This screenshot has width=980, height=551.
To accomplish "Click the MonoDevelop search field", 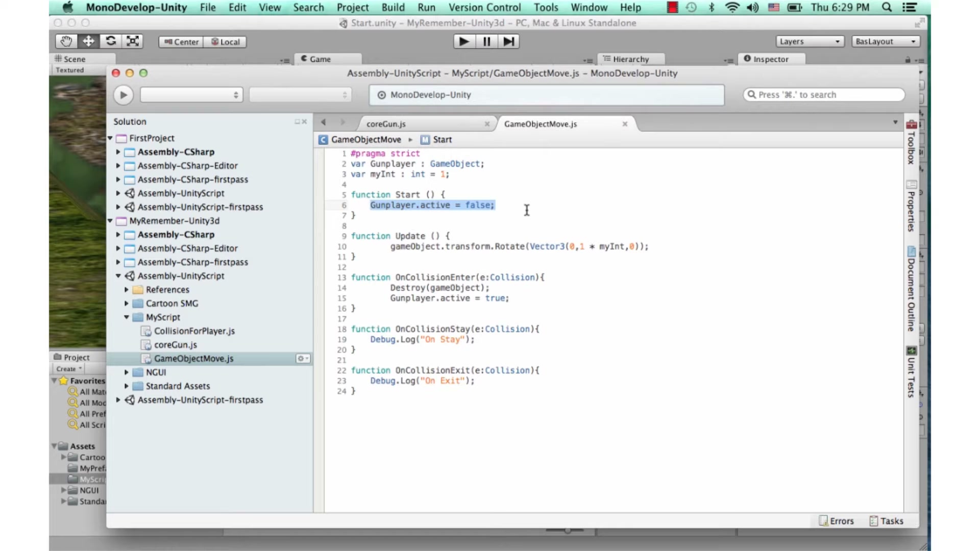I will [x=824, y=95].
